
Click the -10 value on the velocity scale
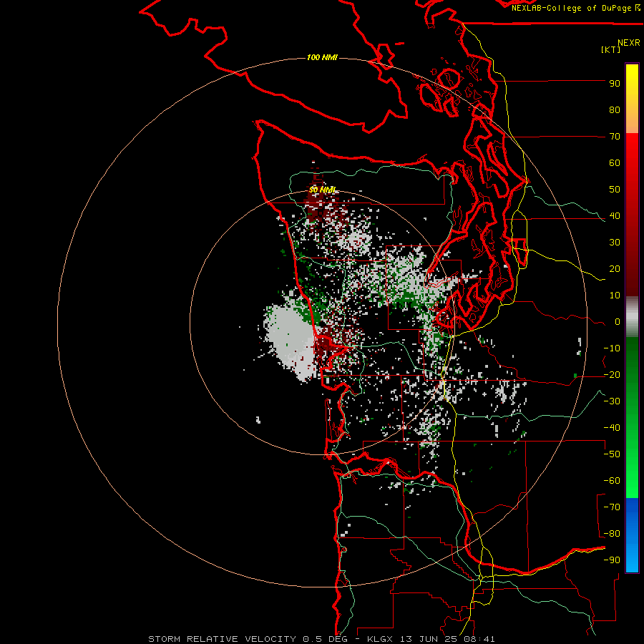612,348
